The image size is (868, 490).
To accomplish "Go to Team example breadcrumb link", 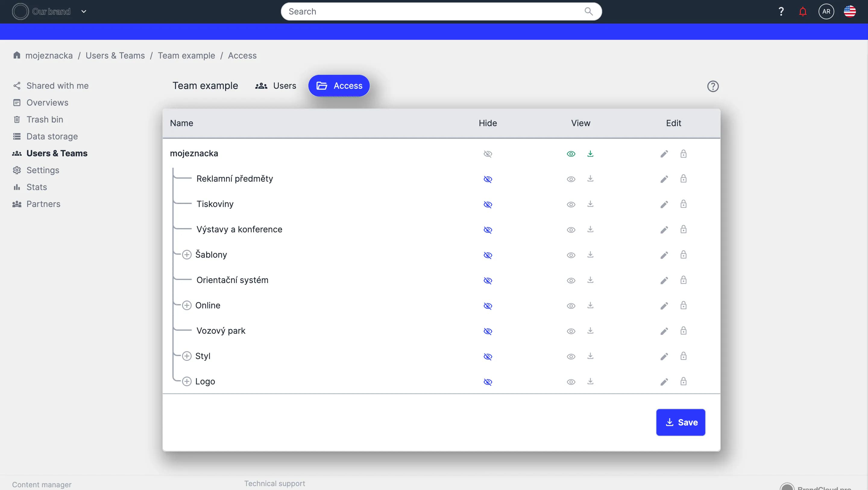I will (x=186, y=55).
